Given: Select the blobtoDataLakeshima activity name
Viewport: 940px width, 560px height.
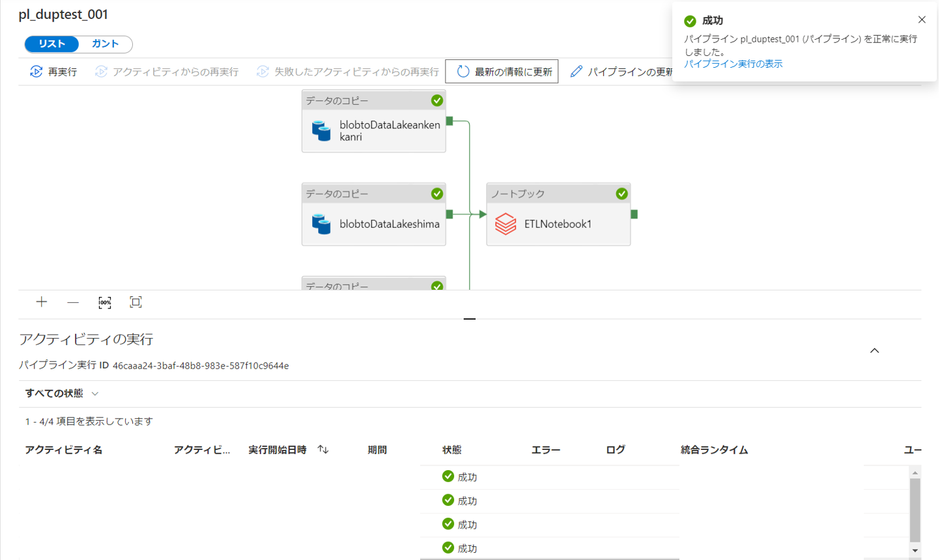Looking at the screenshot, I should click(390, 224).
